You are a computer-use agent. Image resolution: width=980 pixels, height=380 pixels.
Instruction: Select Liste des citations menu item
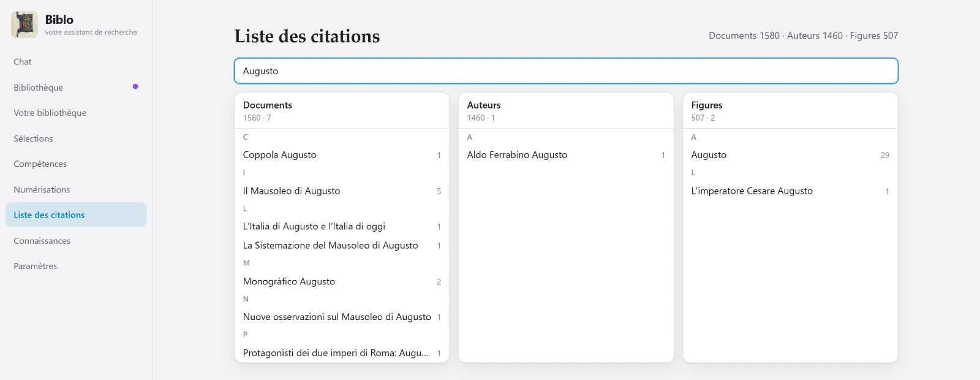pos(76,215)
